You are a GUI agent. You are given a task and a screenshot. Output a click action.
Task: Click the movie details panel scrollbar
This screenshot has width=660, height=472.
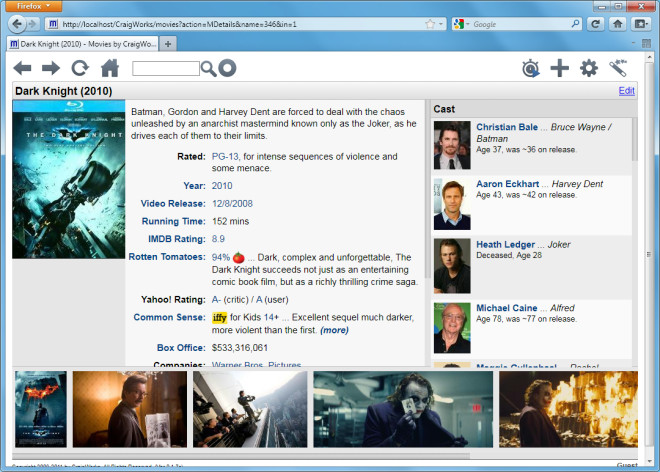(x=427, y=189)
